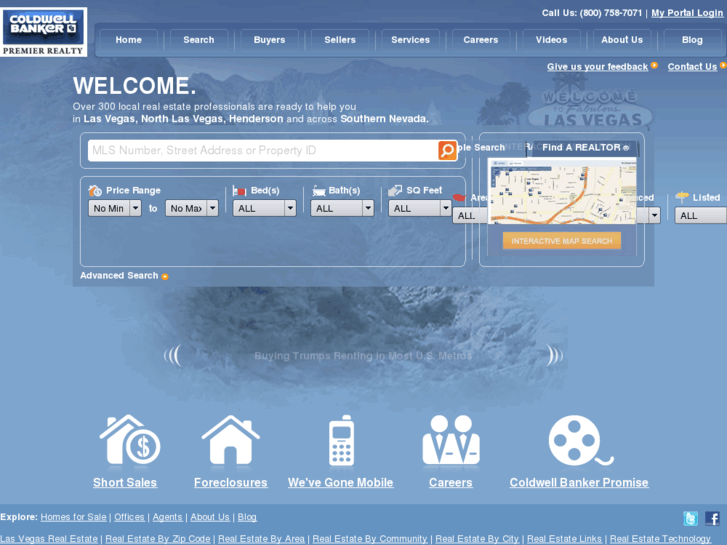Expand the Area ALL dropdown
727x545 pixels.
pyautogui.click(x=470, y=215)
